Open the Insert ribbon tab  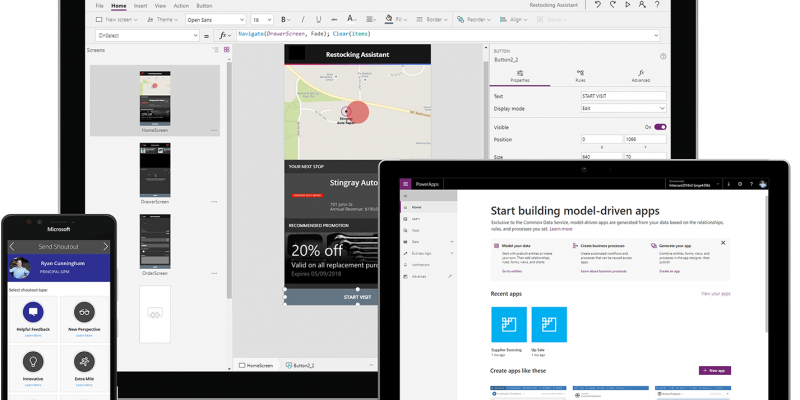[140, 6]
